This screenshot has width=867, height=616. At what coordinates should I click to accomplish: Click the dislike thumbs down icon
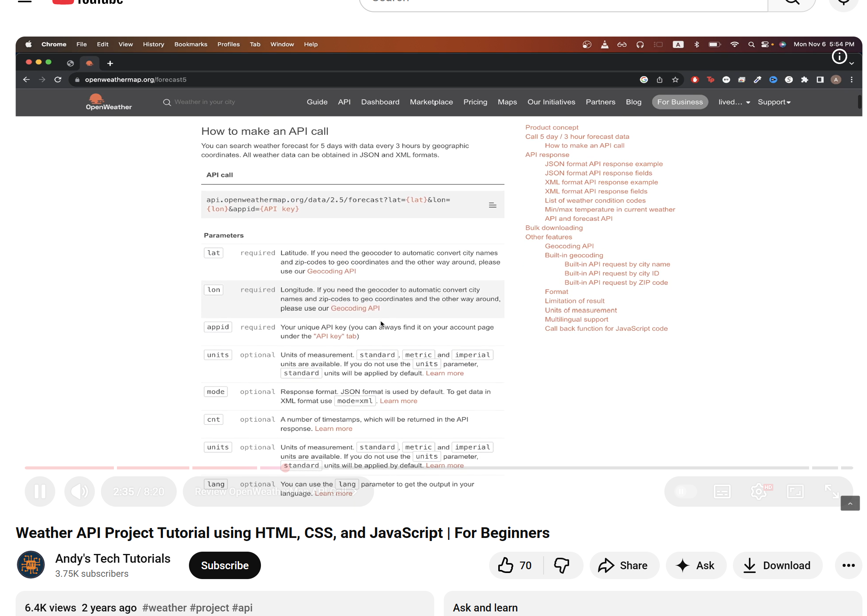click(561, 565)
